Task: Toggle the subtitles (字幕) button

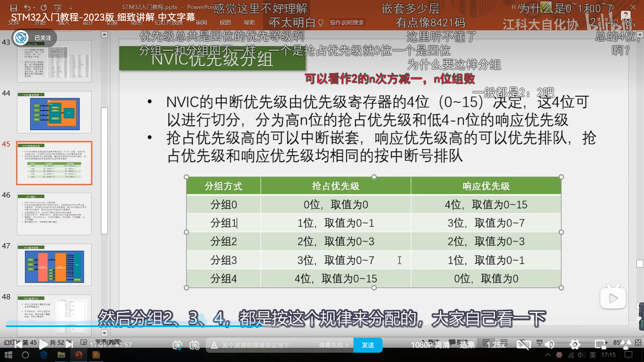Action: 524,345
